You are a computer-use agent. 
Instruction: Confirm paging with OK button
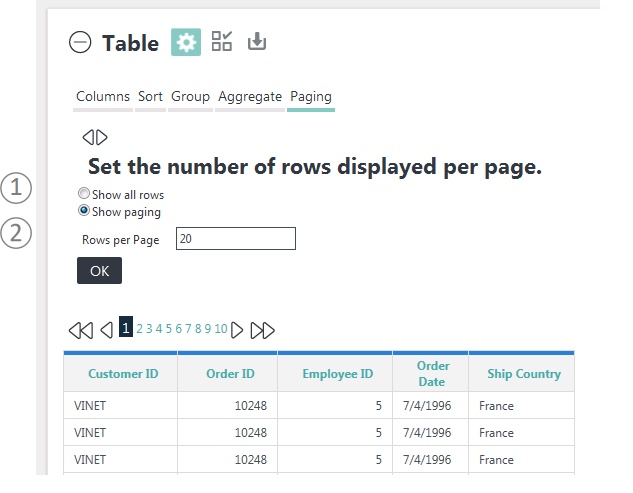coord(99,271)
